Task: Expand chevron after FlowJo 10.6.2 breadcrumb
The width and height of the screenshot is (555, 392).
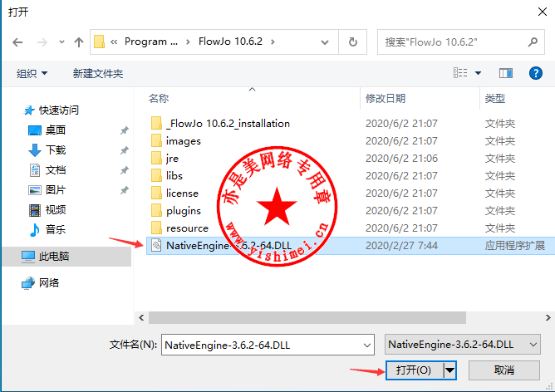Action: (x=273, y=42)
